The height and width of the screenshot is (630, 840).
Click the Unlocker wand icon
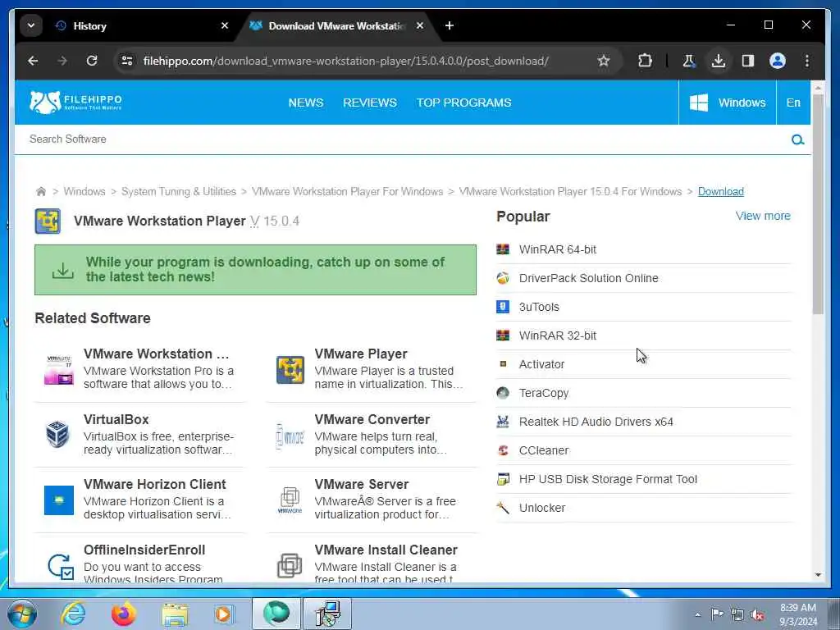pyautogui.click(x=503, y=508)
